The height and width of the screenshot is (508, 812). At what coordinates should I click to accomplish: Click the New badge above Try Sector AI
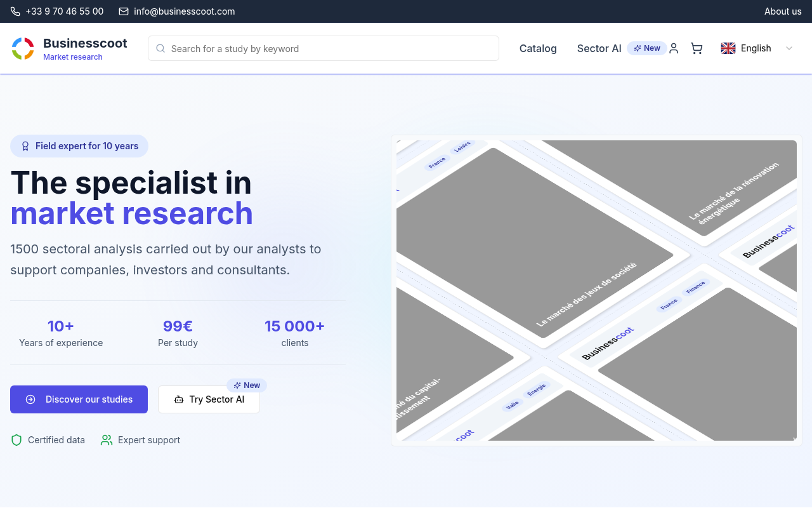(247, 385)
